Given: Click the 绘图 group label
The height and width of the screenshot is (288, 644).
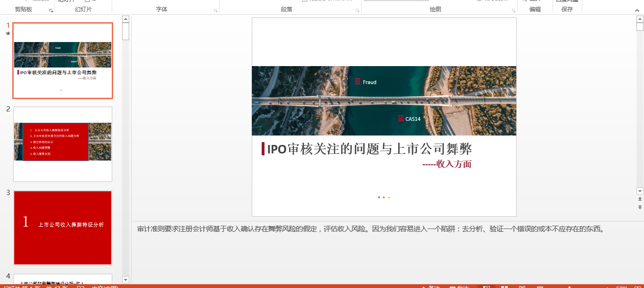Looking at the screenshot, I should coord(436,9).
